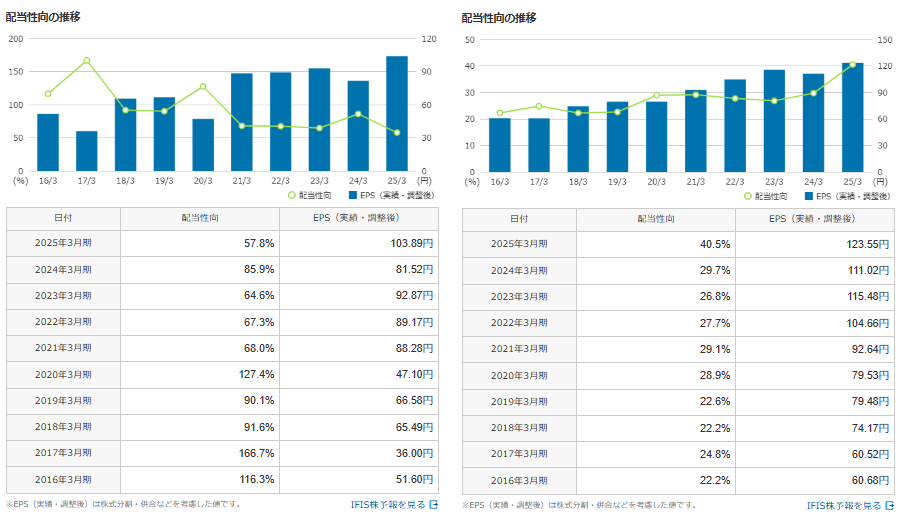Toggle left chart's green 配当性向 legend marker
The width and height of the screenshot is (899, 519).
pyautogui.click(x=292, y=196)
